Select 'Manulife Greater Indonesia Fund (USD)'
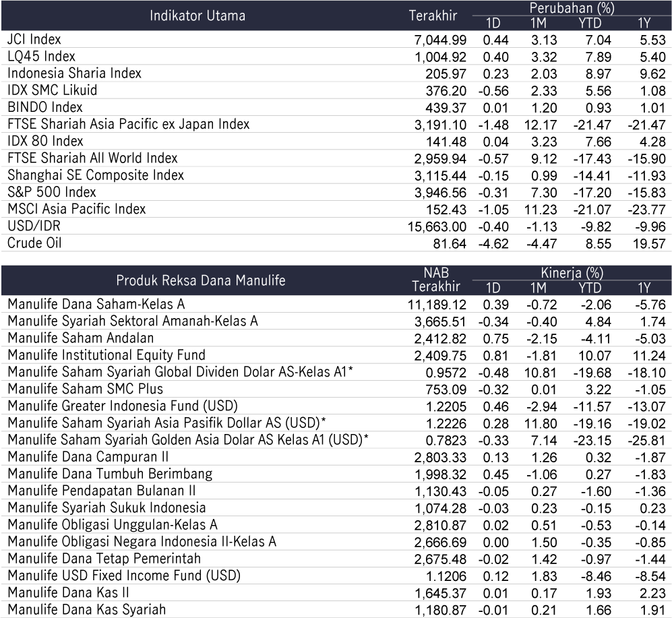Image resolution: width=672 pixels, height=618 pixels. tap(123, 406)
